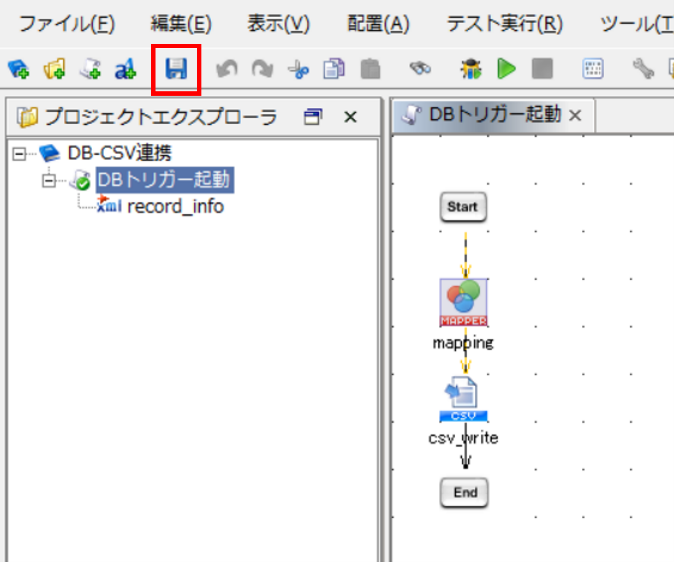This screenshot has height=562, width=674.
Task: Click the プロジェクトエクスプローラ panel title
Action: [161, 117]
